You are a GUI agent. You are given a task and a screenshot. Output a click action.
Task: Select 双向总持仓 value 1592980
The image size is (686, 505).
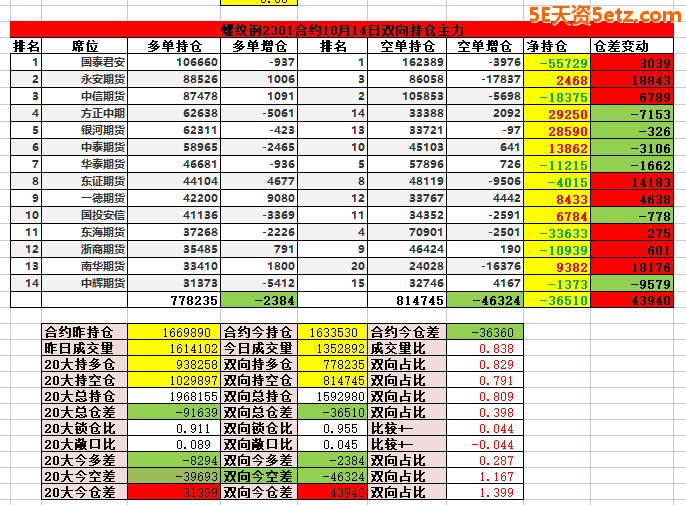tap(332, 396)
